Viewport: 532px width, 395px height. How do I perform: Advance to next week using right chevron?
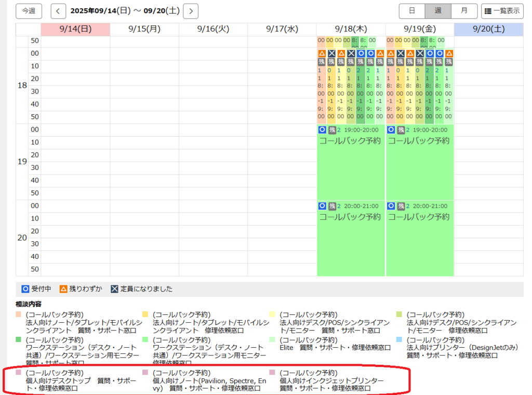[191, 10]
